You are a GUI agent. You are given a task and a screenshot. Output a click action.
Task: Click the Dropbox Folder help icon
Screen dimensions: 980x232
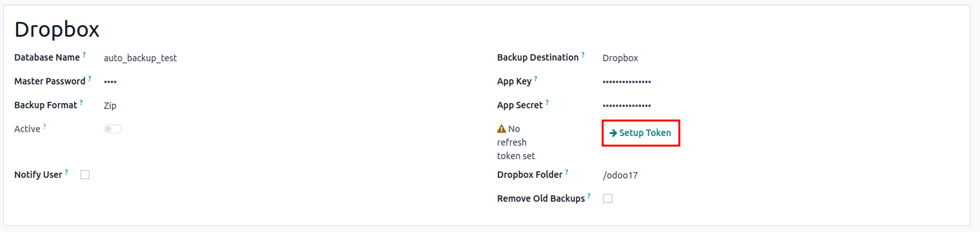point(567,173)
